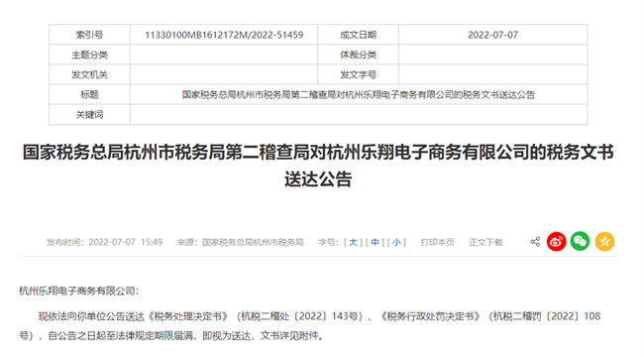Click the share icon
644x357 pixels.
tap(535, 242)
